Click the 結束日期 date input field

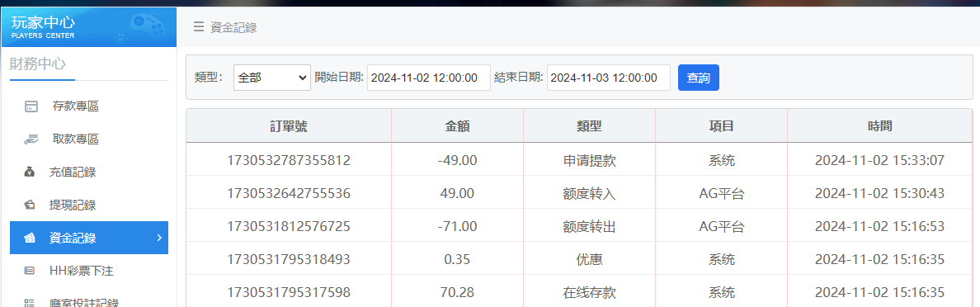pyautogui.click(x=609, y=78)
